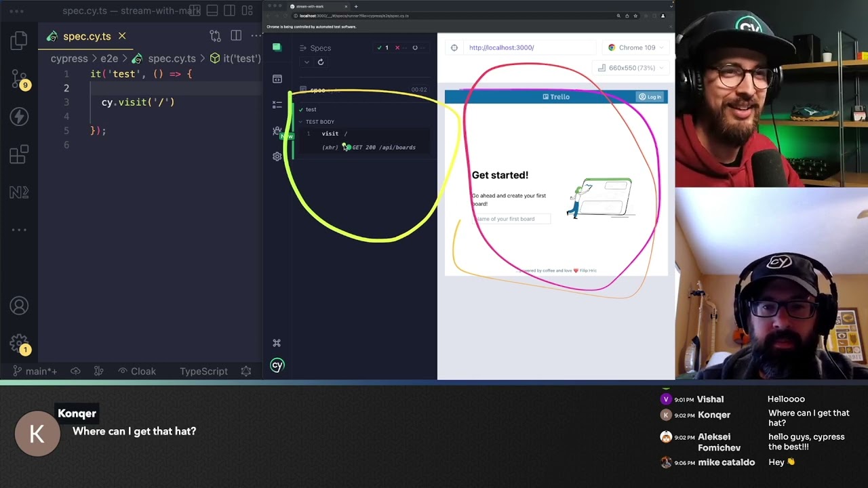The height and width of the screenshot is (488, 868).
Task: Open the Cypress Specs list checklist icon
Action: 277,104
